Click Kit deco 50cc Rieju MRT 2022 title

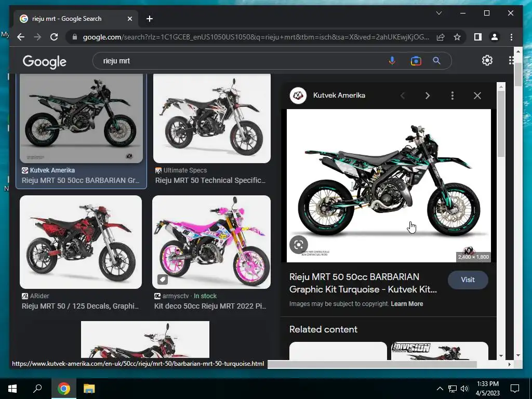[210, 306]
